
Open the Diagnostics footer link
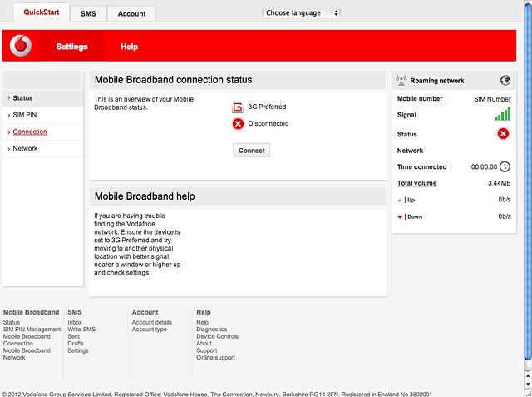pyautogui.click(x=211, y=330)
